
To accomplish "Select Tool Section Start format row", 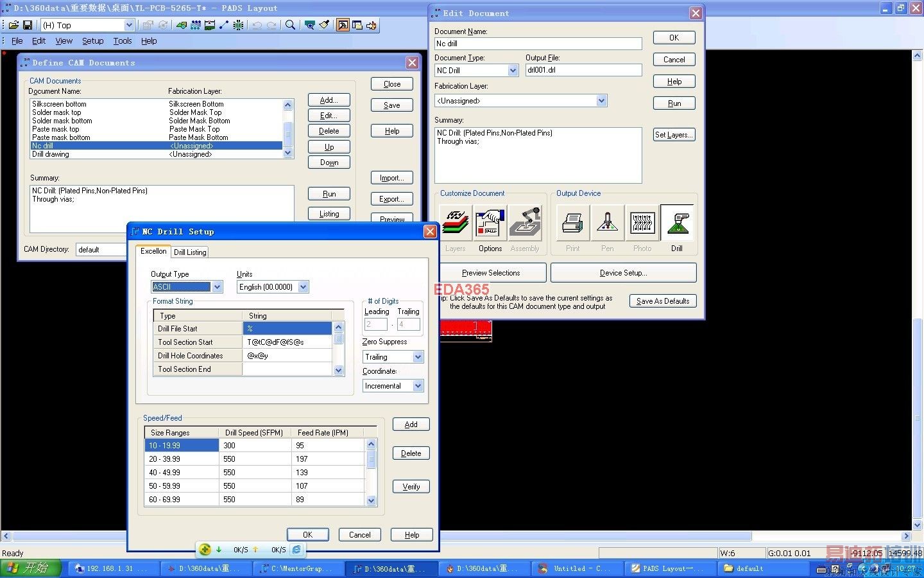I will coord(243,342).
